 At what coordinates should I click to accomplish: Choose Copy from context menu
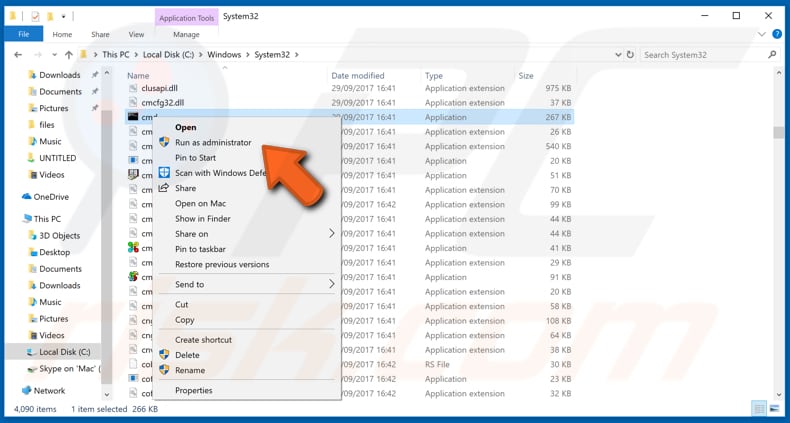184,320
